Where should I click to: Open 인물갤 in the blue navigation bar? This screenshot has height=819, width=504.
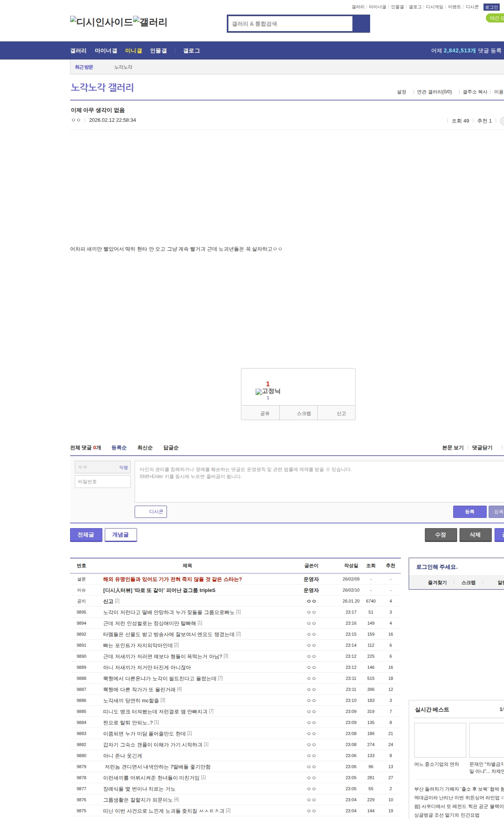(x=158, y=51)
